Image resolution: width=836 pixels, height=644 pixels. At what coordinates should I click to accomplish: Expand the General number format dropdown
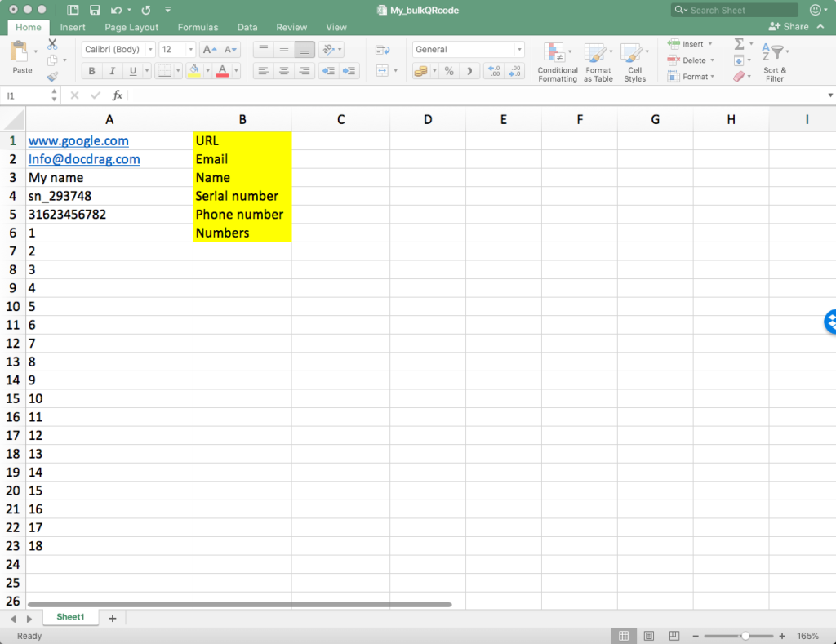point(468,50)
